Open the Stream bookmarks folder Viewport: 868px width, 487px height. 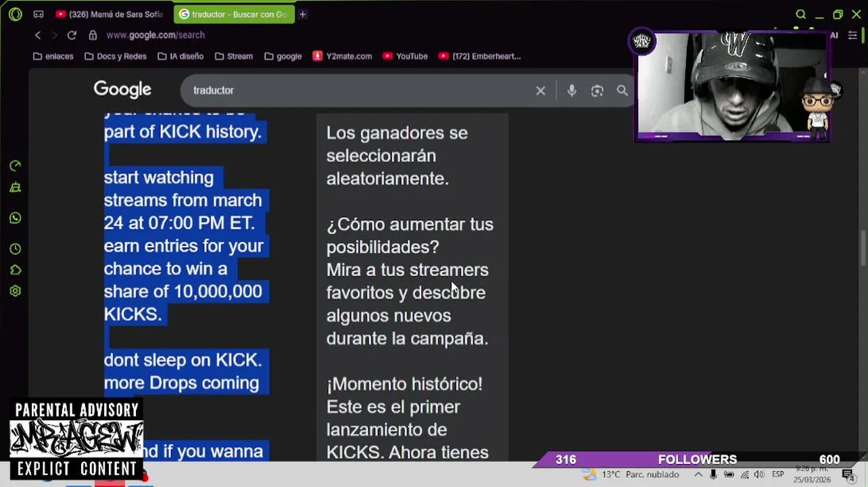(234, 56)
